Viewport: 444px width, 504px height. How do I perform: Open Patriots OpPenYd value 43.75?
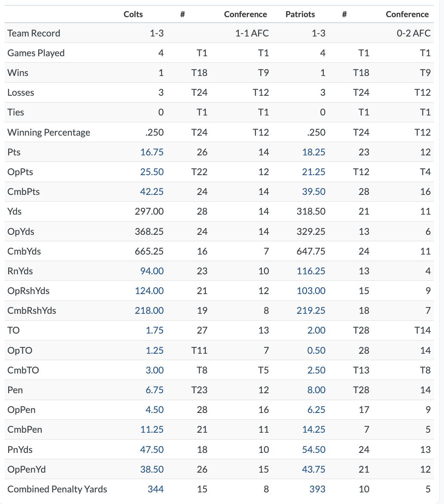click(x=313, y=469)
